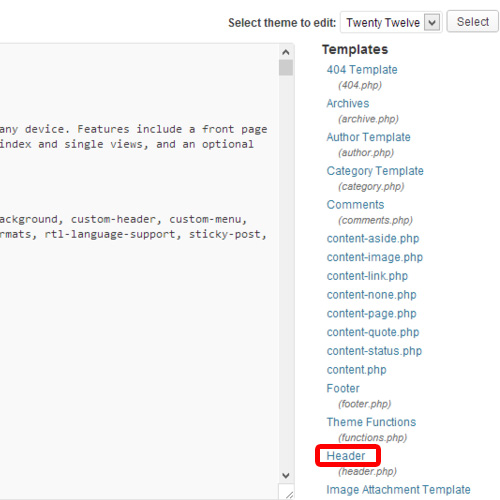Open the 404 Template file
The image size is (500, 500).
362,70
